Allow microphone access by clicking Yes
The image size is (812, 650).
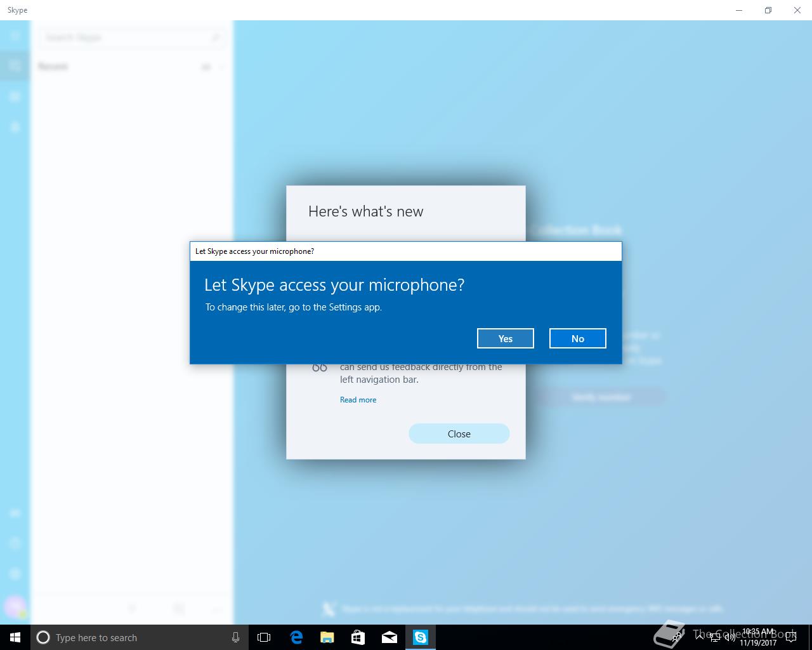pos(505,338)
